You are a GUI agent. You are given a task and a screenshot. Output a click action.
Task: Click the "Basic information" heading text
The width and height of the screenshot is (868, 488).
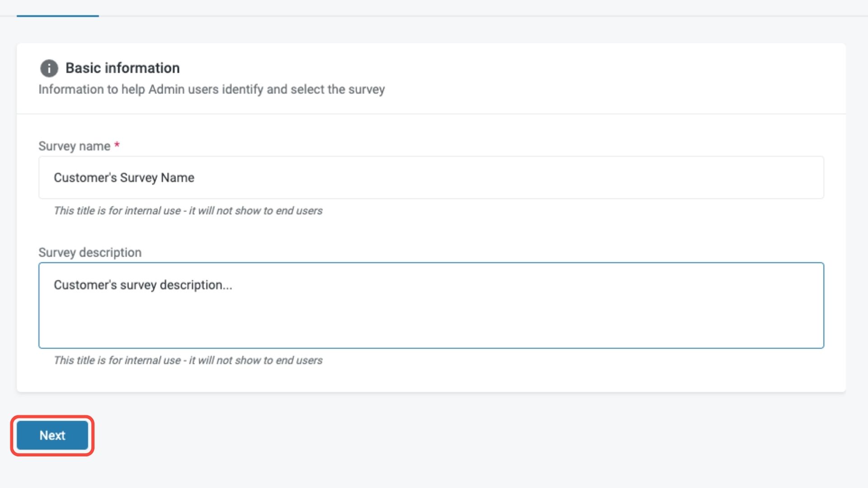pos(123,68)
